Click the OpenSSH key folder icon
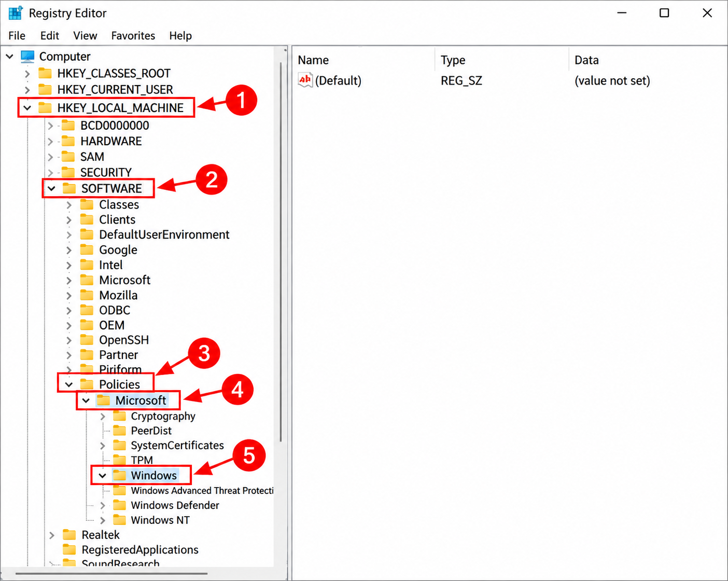 pos(87,340)
